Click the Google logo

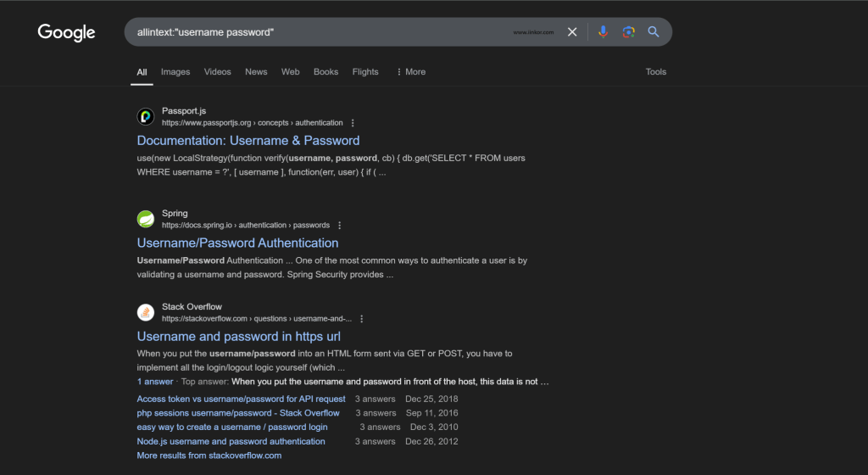66,33
